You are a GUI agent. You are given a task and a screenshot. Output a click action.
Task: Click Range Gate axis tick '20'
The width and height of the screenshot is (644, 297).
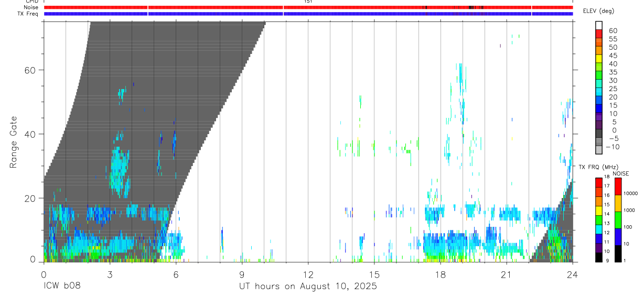point(30,199)
